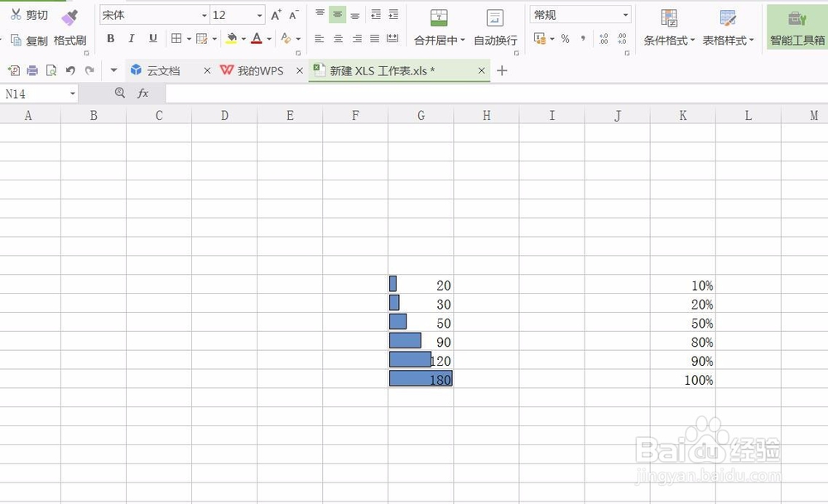Select the cell containing 180
Screen dimensions: 828x504
[421, 379]
